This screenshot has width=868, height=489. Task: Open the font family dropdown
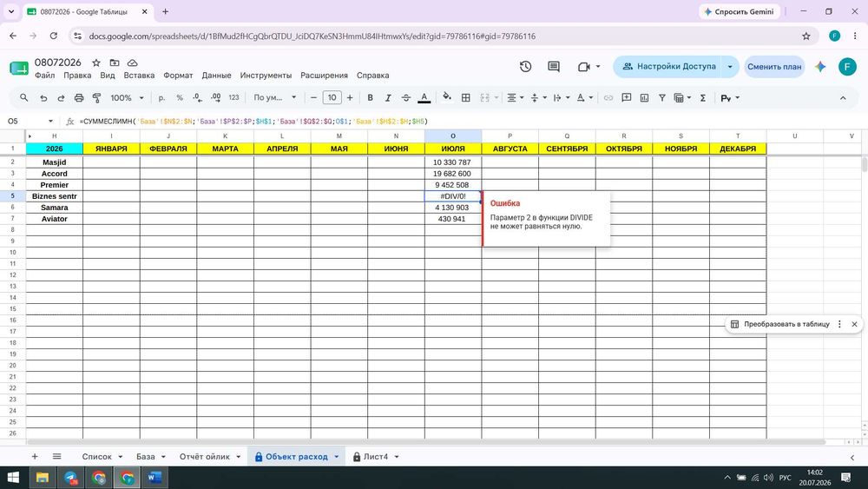tap(275, 97)
